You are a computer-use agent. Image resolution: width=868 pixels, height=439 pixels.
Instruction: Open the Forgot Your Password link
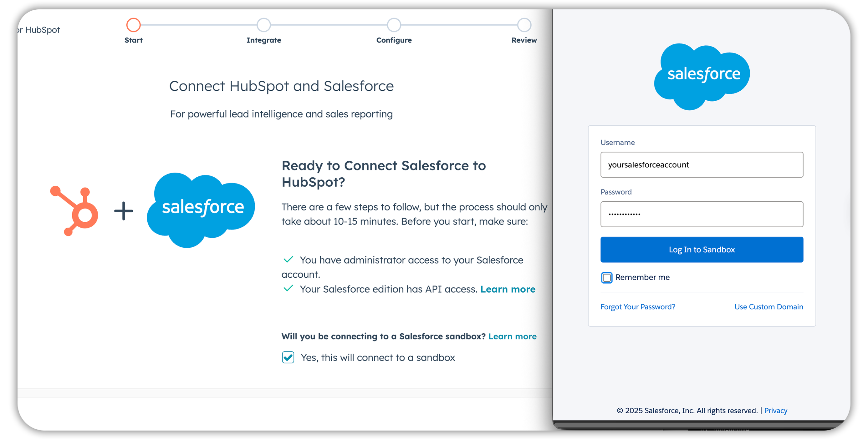click(x=638, y=307)
